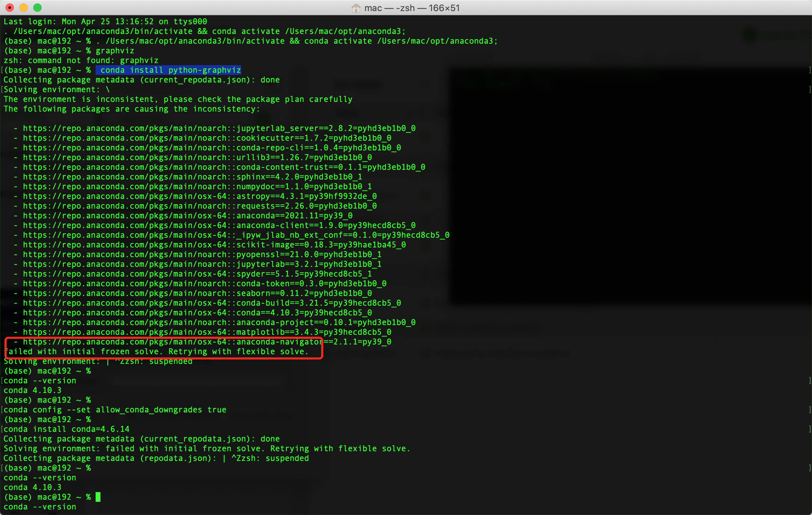Click the highlighted 'conda install python-graphviz' command
This screenshot has height=515, width=812.
[169, 70]
